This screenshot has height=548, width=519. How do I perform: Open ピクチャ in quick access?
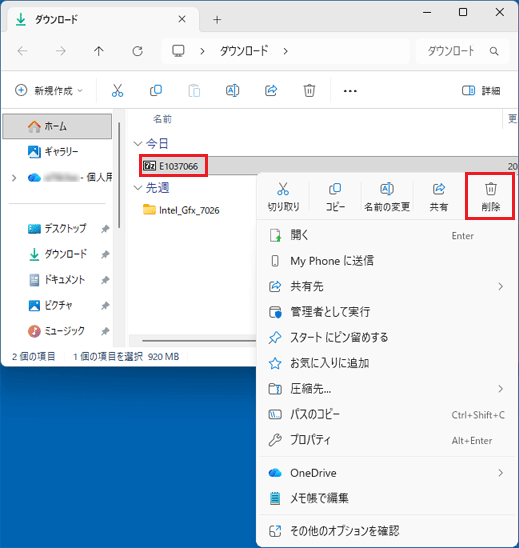pos(57,305)
